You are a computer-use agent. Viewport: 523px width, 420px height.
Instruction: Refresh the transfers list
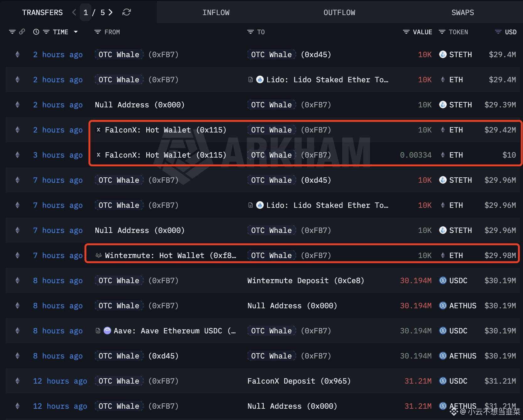[127, 12]
